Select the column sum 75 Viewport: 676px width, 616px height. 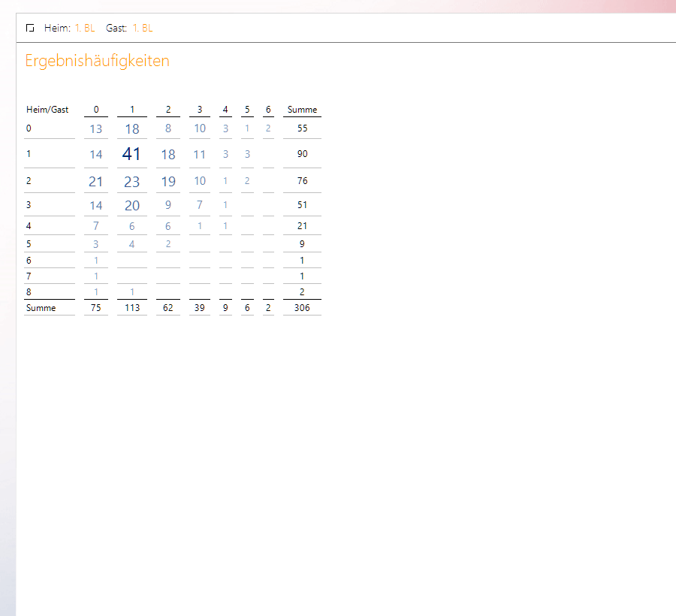tap(95, 307)
